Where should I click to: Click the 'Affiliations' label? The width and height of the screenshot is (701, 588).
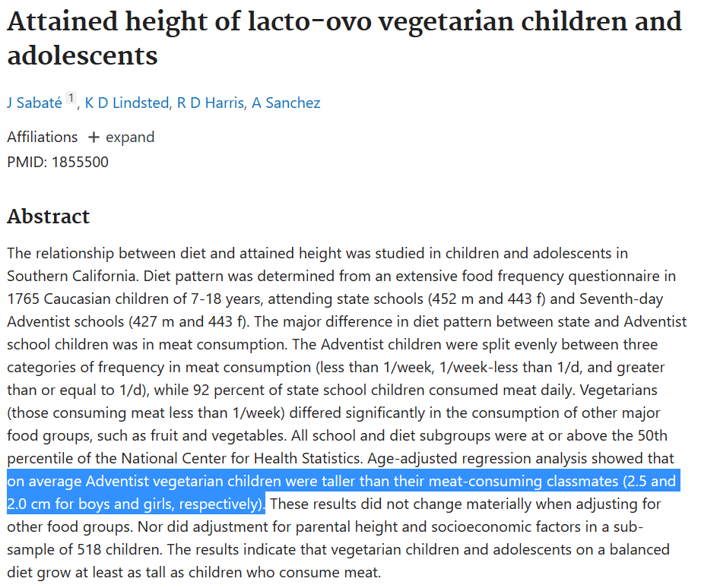pos(43,138)
